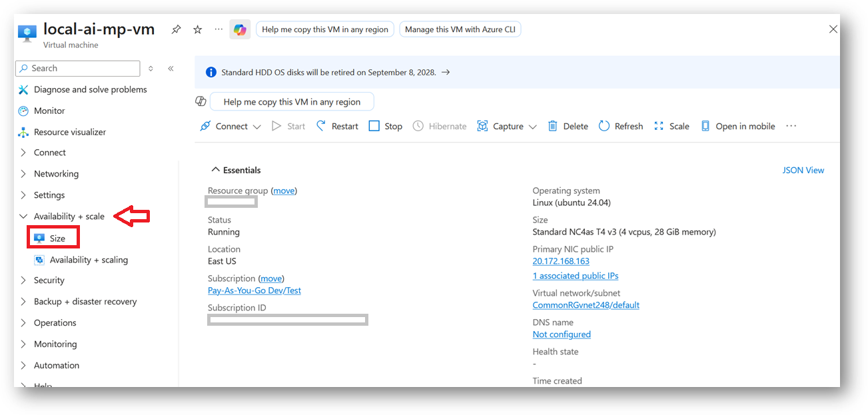
Task: Click lower Help me copy this VM pill
Action: pos(292,102)
